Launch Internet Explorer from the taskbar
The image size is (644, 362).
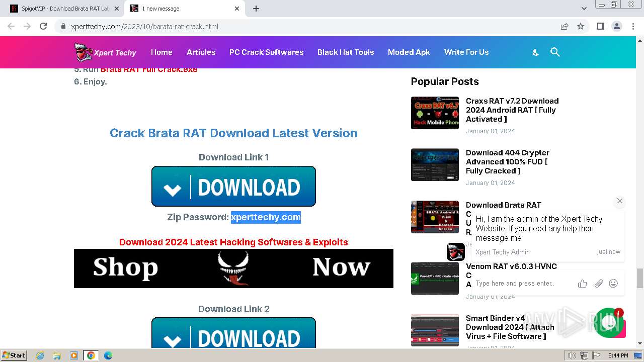tap(41, 355)
